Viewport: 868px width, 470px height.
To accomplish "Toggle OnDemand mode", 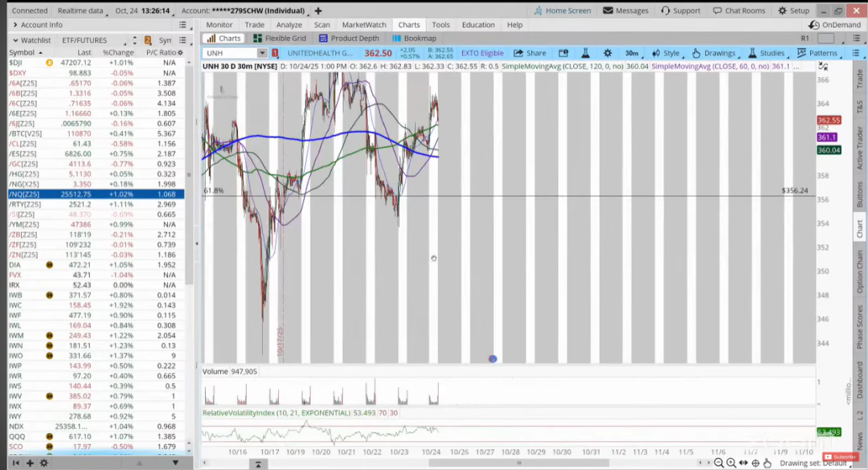I will point(835,25).
